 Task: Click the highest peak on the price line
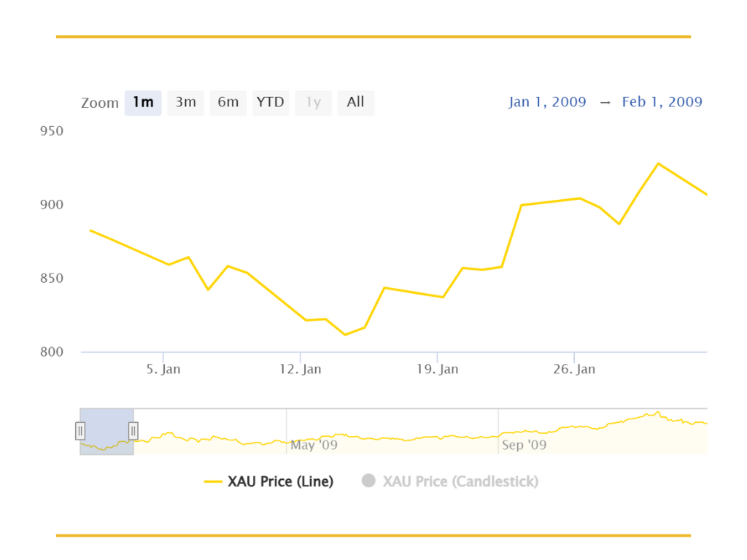coord(658,163)
